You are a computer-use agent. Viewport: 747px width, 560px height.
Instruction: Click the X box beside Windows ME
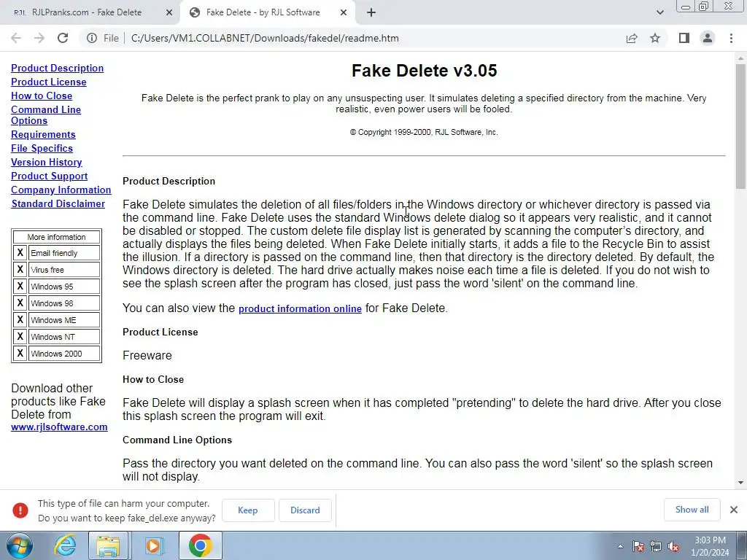point(20,320)
